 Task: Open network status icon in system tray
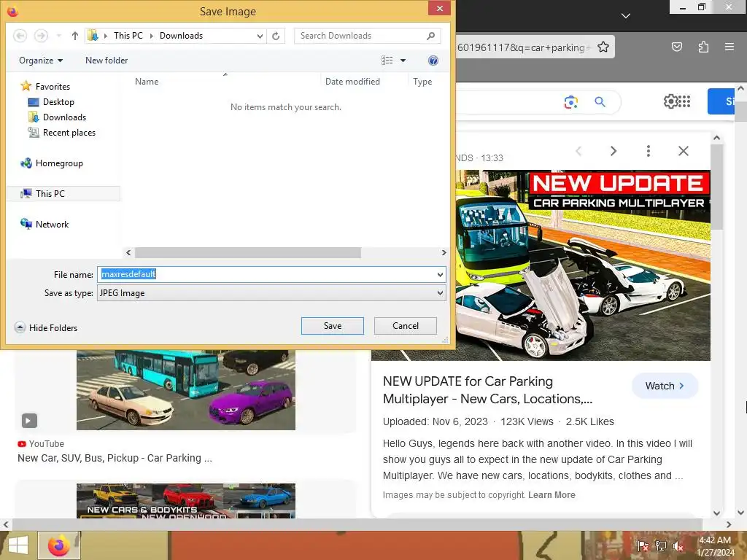coord(661,545)
